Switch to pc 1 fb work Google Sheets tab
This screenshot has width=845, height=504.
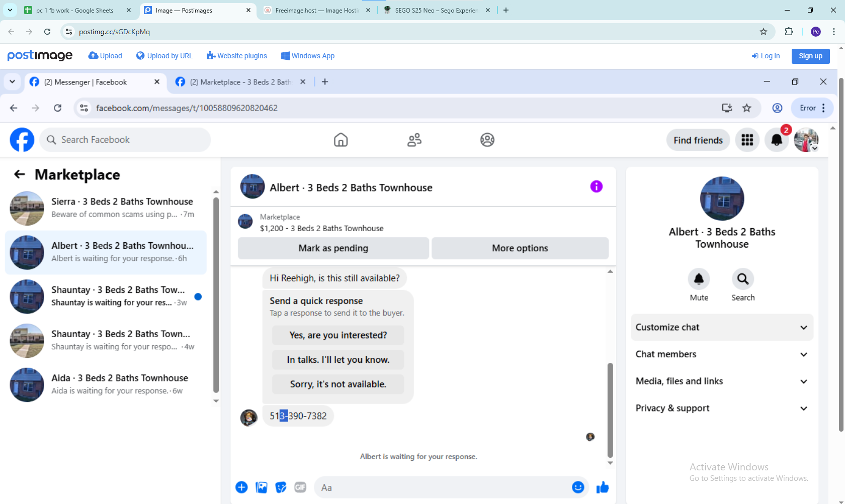pyautogui.click(x=77, y=10)
